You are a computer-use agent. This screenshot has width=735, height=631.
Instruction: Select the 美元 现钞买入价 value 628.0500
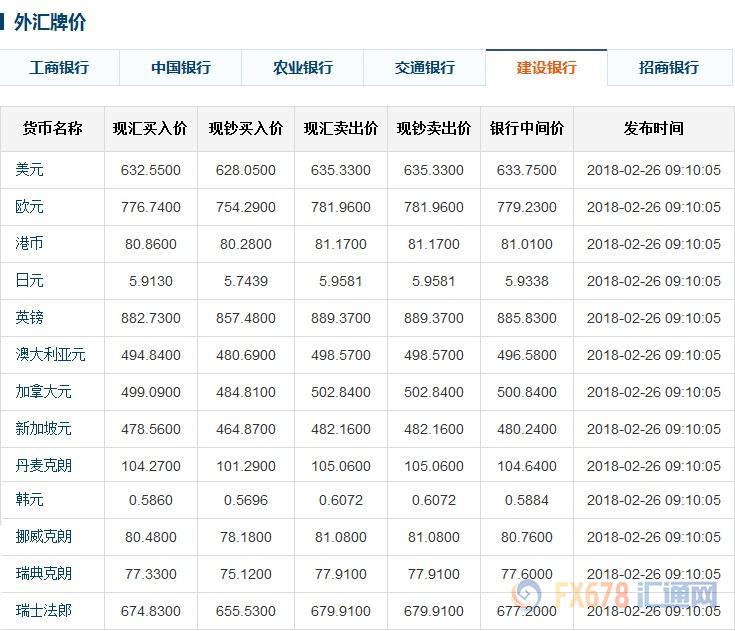click(x=246, y=170)
